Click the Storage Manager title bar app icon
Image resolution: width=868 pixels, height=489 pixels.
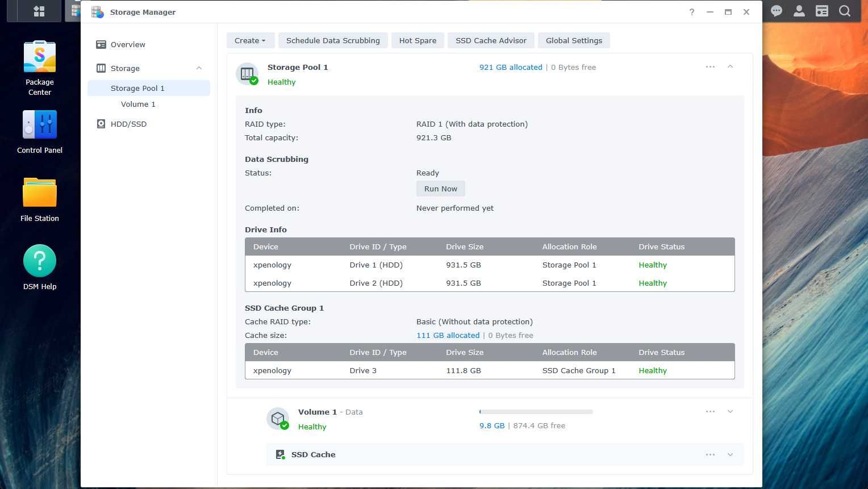click(x=97, y=12)
